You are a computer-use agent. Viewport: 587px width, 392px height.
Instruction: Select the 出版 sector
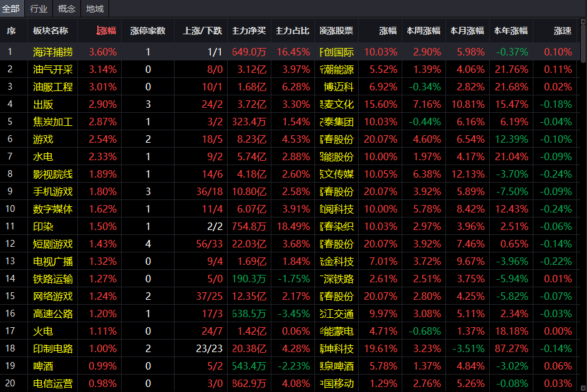click(x=43, y=104)
